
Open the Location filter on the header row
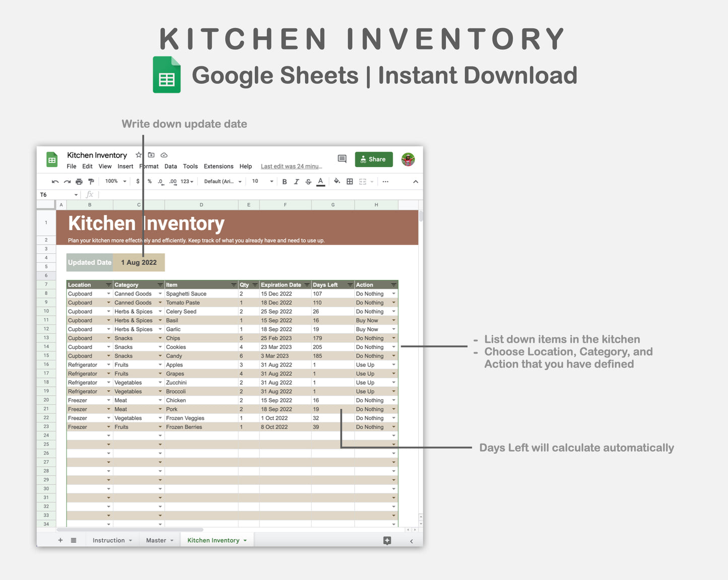pos(109,285)
